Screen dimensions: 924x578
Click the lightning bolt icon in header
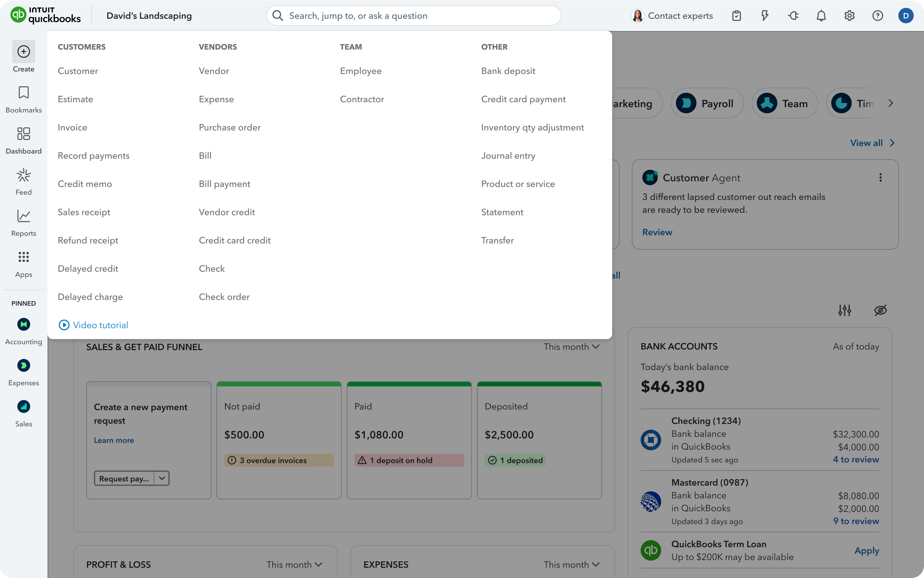[764, 16]
